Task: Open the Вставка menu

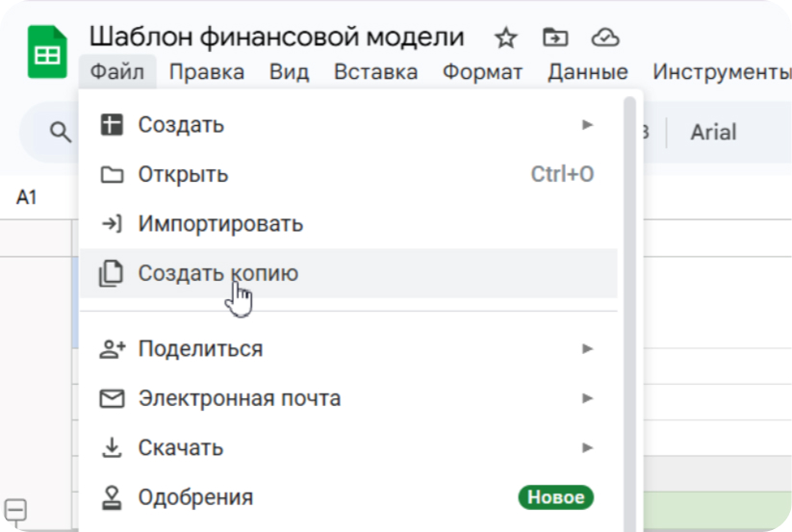Action: pos(375,72)
